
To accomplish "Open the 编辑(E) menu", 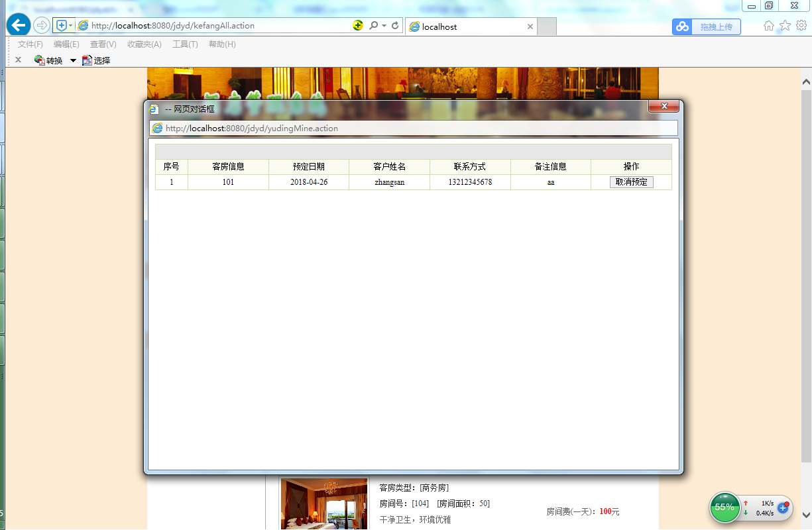I will pyautogui.click(x=66, y=44).
